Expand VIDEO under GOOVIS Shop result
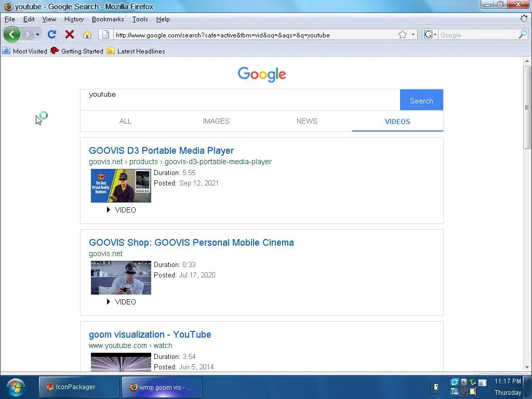The height and width of the screenshot is (399, 532). point(121,302)
